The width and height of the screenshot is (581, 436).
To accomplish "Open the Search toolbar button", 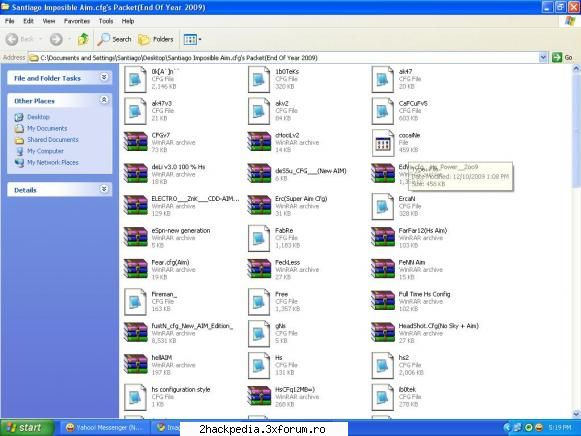I will point(114,39).
